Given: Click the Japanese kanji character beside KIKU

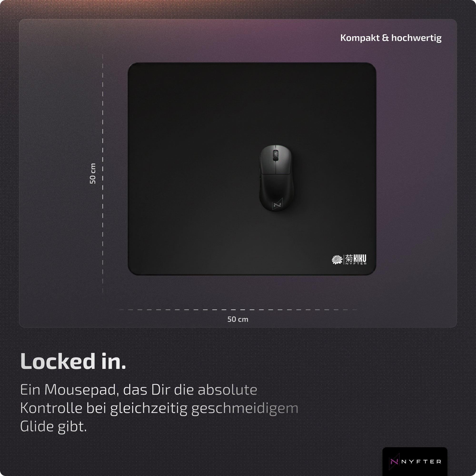Looking at the screenshot, I should point(349,258).
